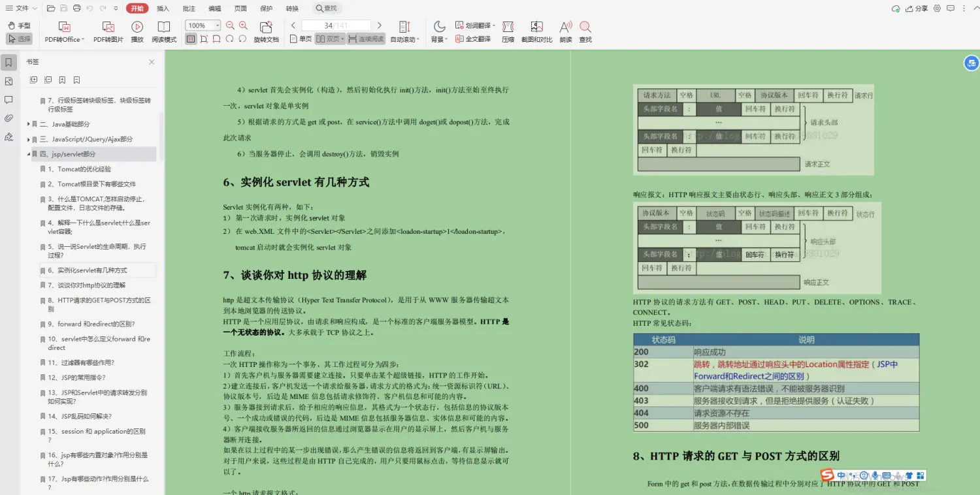980x495 pixels.
Task: Open the 查找 find tool in ribbon
Action: click(585, 31)
